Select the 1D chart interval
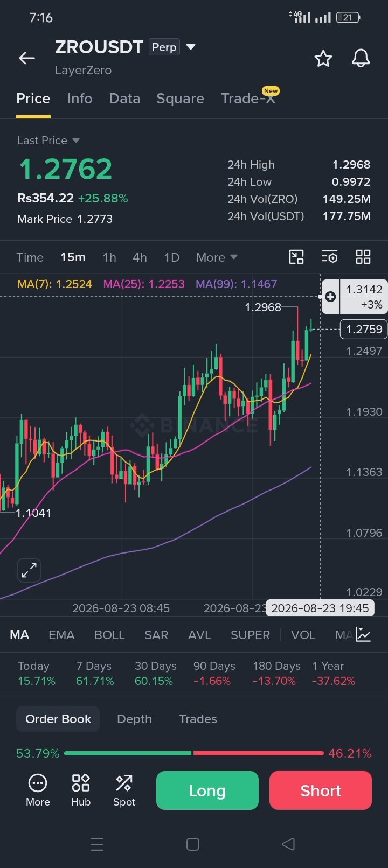Image resolution: width=388 pixels, height=868 pixels. pos(171,257)
